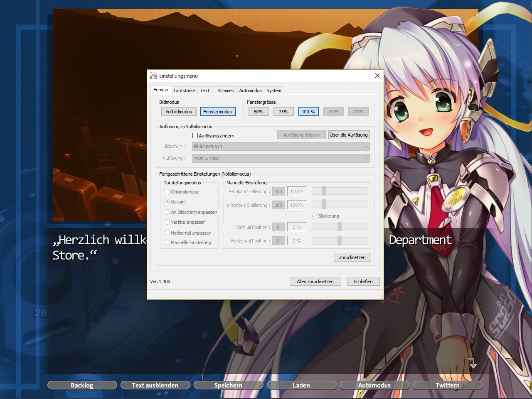
Task: Choose 150% window size
Action: pyautogui.click(x=333, y=112)
